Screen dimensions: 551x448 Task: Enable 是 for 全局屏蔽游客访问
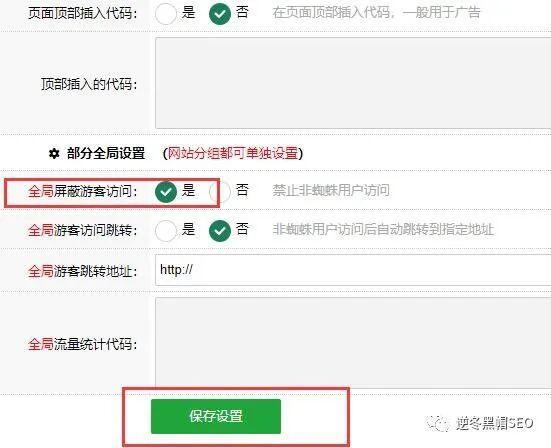tap(166, 191)
